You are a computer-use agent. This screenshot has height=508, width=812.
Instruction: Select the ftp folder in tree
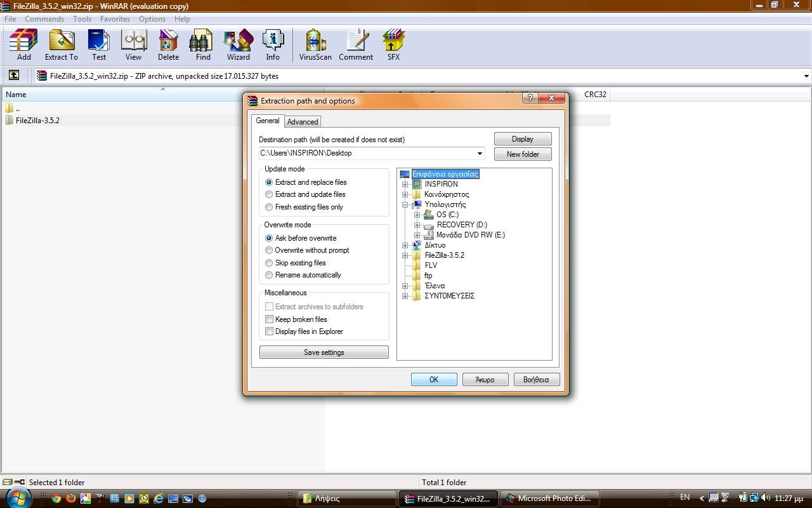428,276
